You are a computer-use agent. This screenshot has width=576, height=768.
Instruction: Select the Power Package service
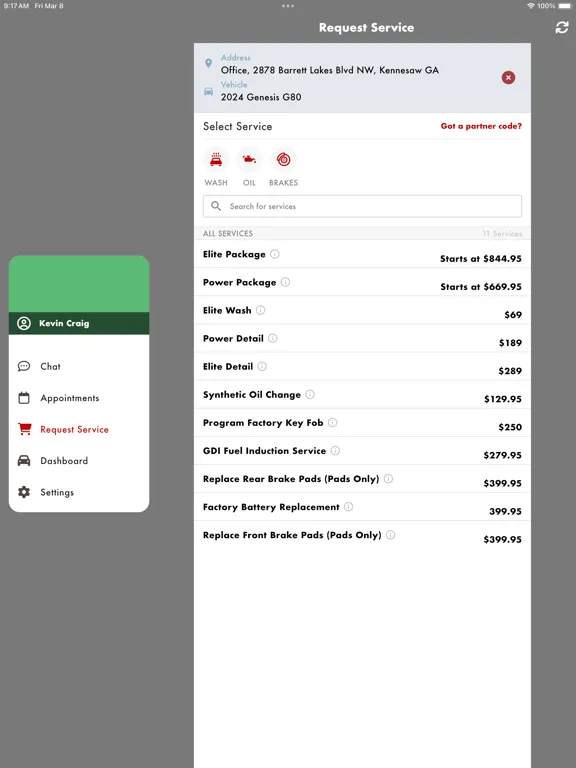tap(362, 282)
